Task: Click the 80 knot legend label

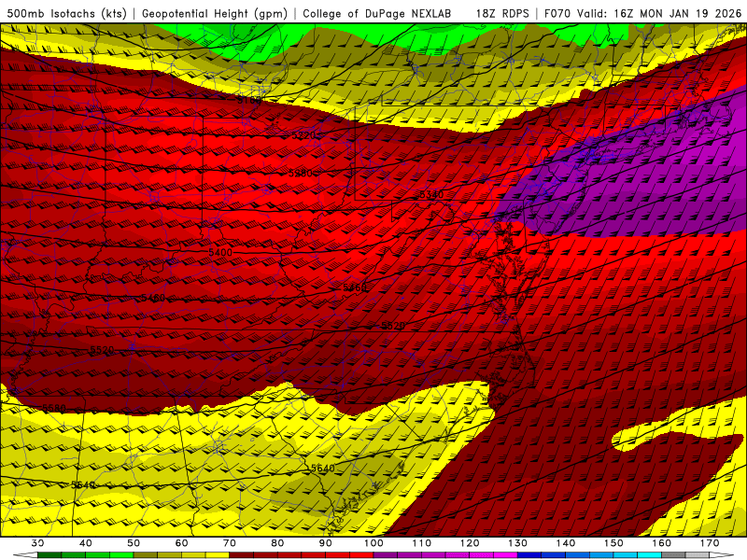Action: click(277, 543)
